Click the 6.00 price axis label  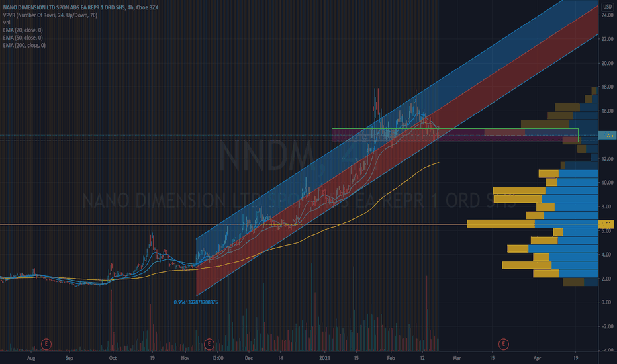[607, 230]
